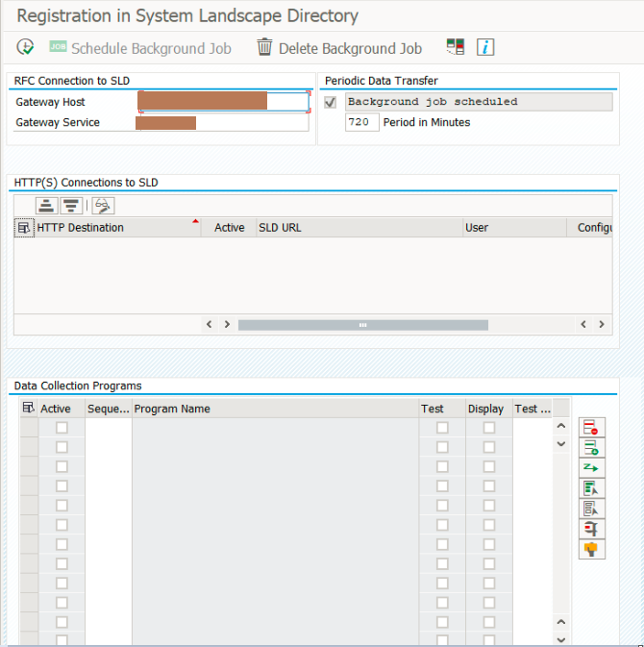Click Sequence cell in first program row

[109, 428]
